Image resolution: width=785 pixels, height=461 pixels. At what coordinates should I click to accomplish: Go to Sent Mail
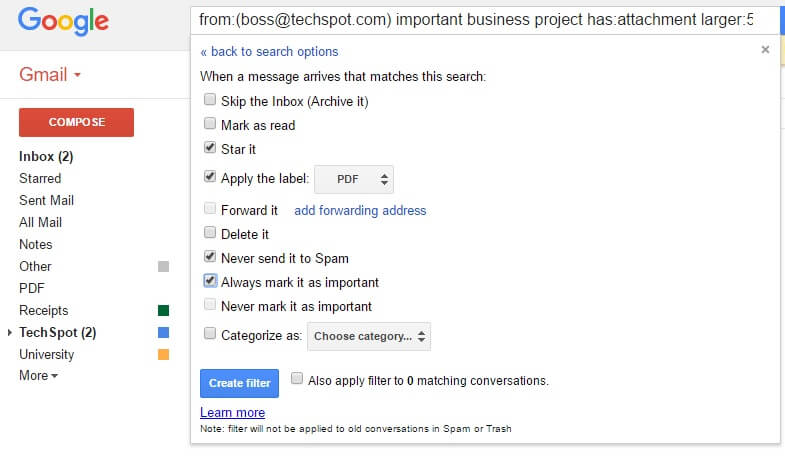(x=47, y=200)
